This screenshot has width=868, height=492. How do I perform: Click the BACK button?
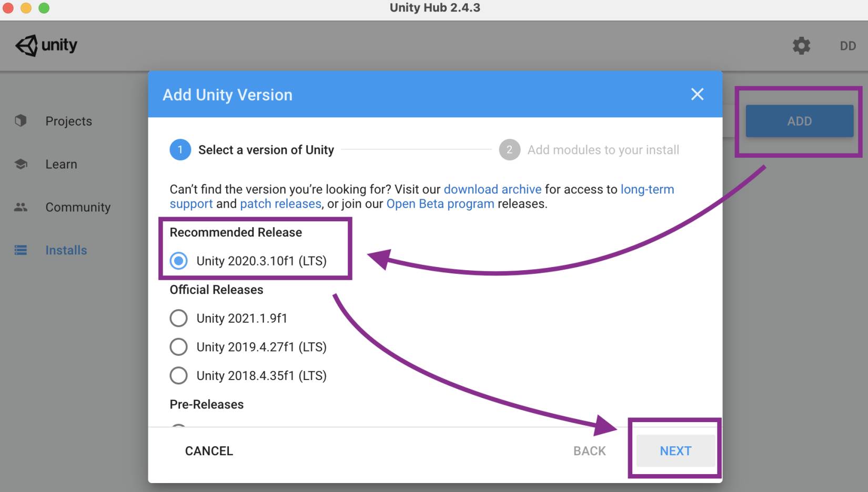[590, 451]
